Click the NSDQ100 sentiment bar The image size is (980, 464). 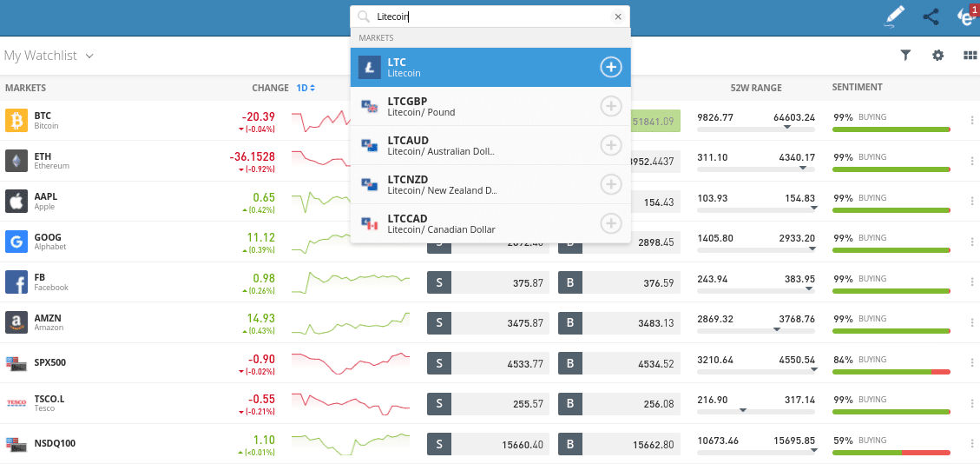(891, 453)
